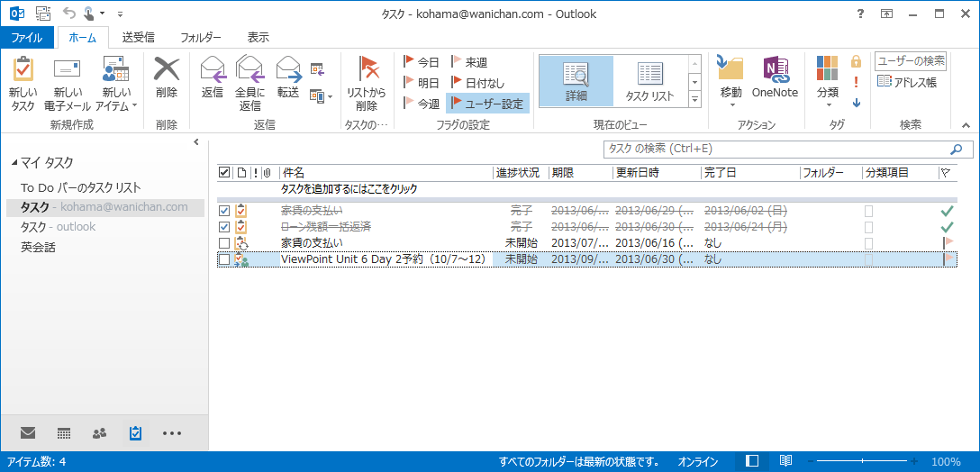Viewport: 980px width, 472px height.
Task: Send task to OneNote
Action: click(775, 77)
